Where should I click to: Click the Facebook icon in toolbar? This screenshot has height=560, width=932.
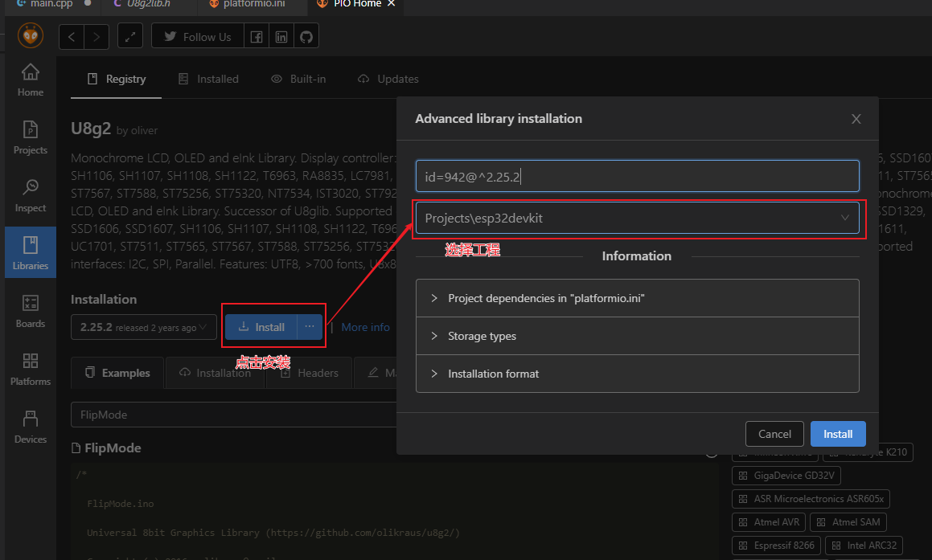[x=256, y=37]
